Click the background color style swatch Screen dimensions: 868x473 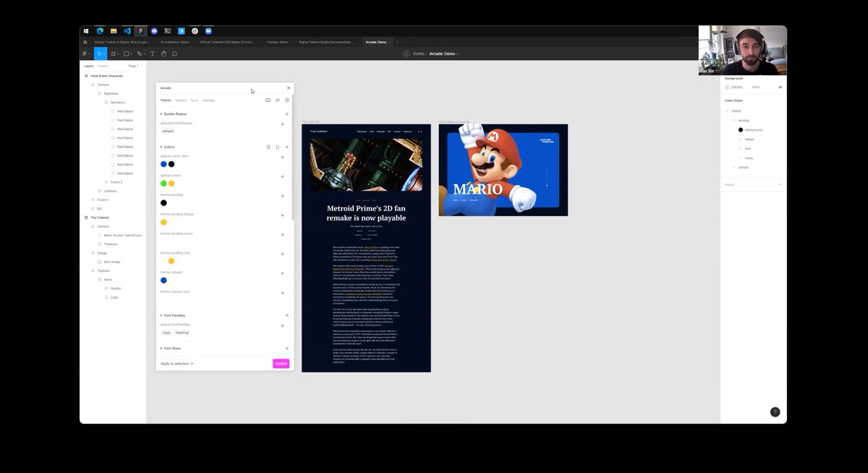741,129
